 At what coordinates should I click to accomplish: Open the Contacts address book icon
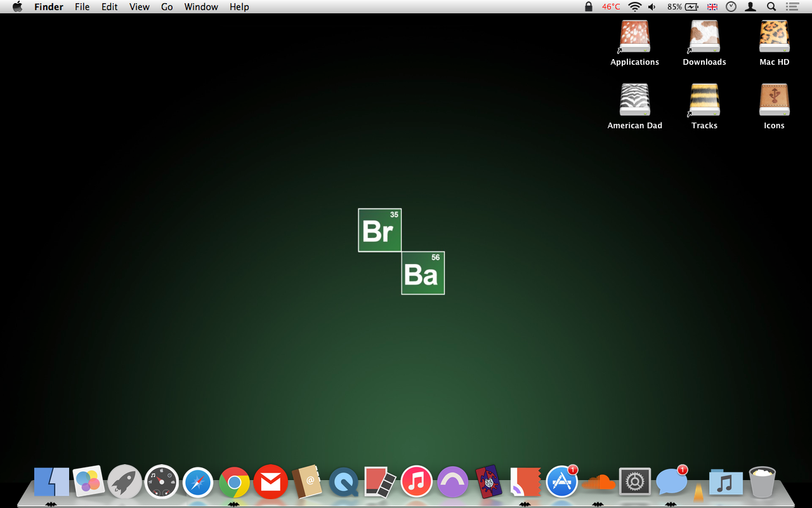[307, 482]
